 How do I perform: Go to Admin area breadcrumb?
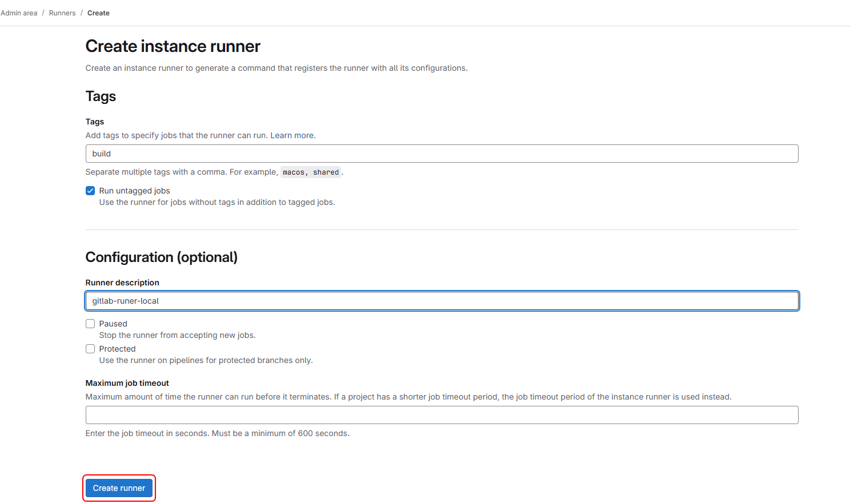pos(19,13)
